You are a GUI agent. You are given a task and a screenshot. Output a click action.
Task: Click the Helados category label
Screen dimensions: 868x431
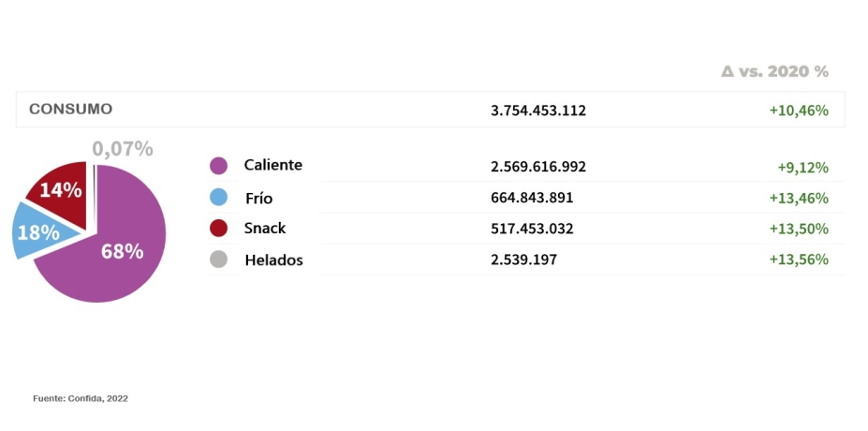pyautogui.click(x=273, y=260)
